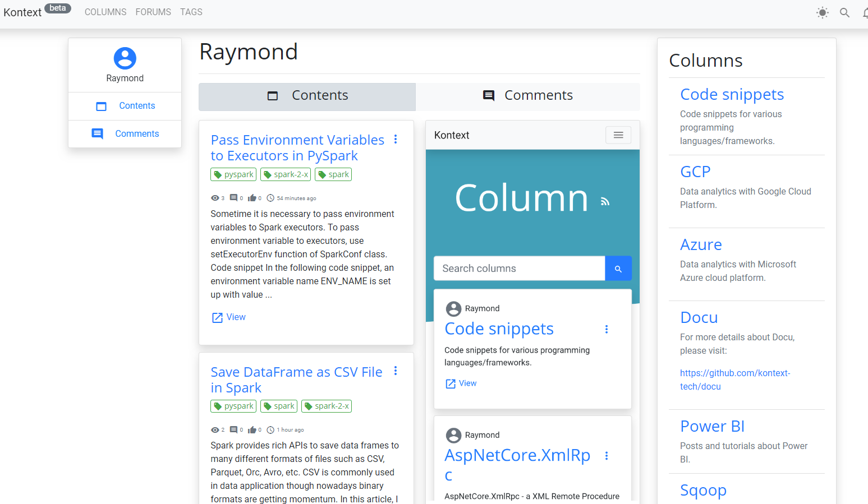Click spark-2-x tag on Pass Environment Variables post
Image resolution: width=868 pixels, height=504 pixels.
click(x=286, y=174)
